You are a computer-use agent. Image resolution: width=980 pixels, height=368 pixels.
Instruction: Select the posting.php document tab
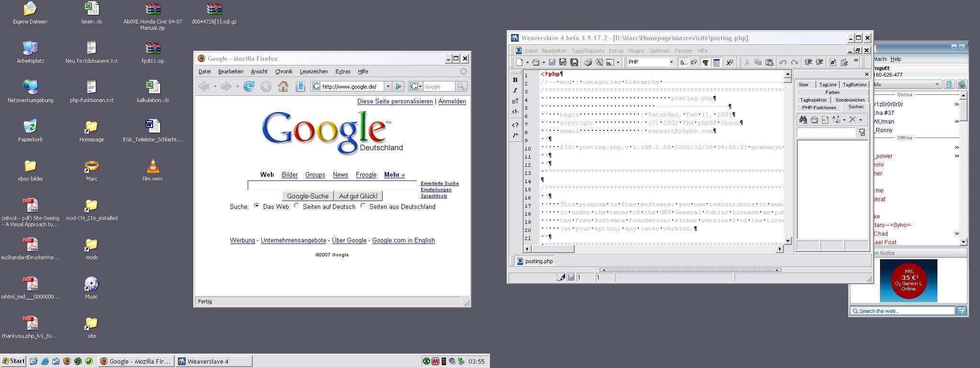tap(535, 261)
